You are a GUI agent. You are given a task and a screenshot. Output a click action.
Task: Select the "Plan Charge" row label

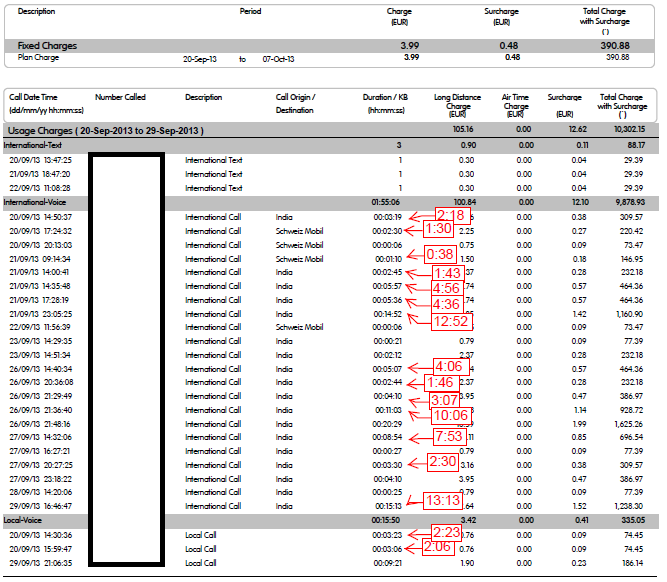coord(38,57)
